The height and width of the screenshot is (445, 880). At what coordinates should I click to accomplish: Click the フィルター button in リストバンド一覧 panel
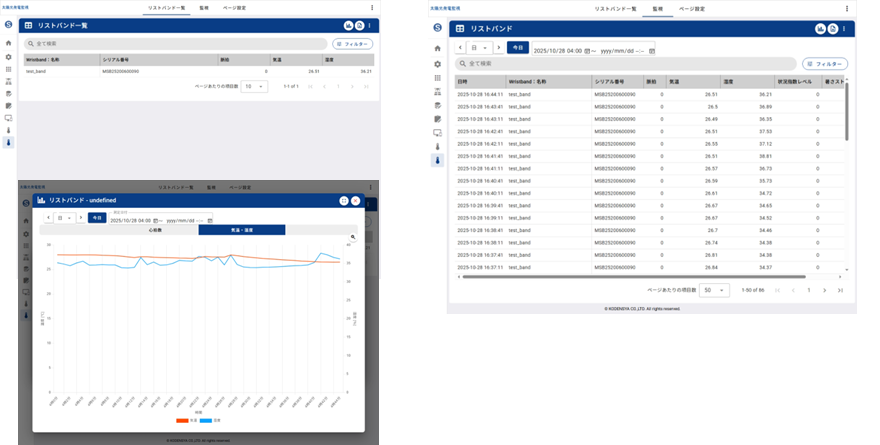click(x=352, y=44)
